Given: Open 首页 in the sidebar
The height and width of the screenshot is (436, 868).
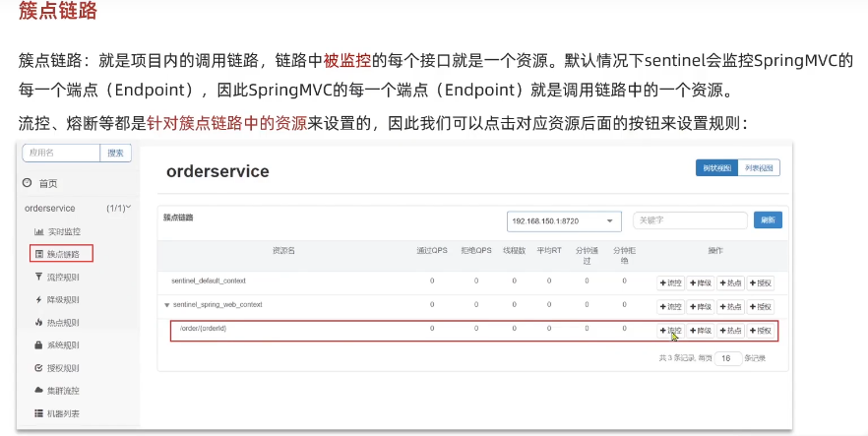Looking at the screenshot, I should [48, 183].
